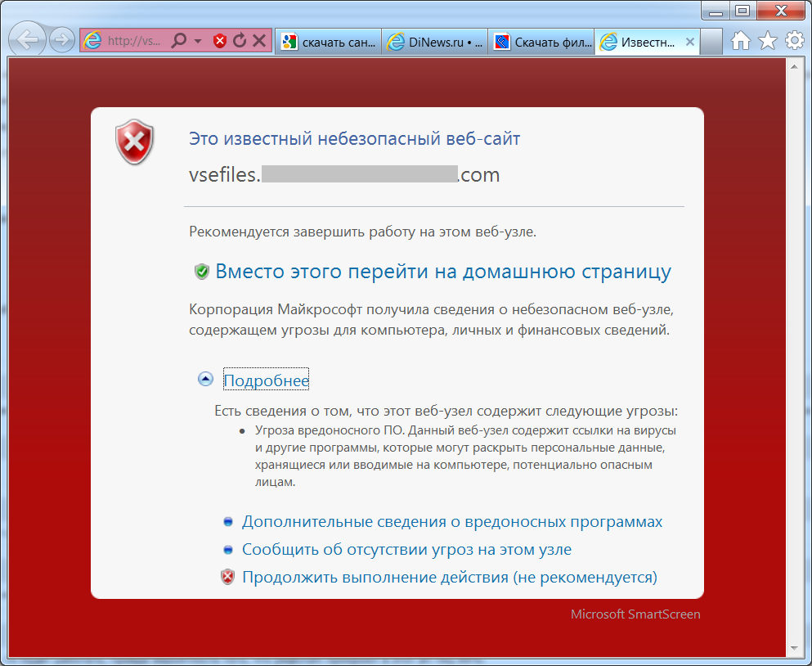Go back with the browser Back arrow
Screen dimensions: 812x666
28,39
